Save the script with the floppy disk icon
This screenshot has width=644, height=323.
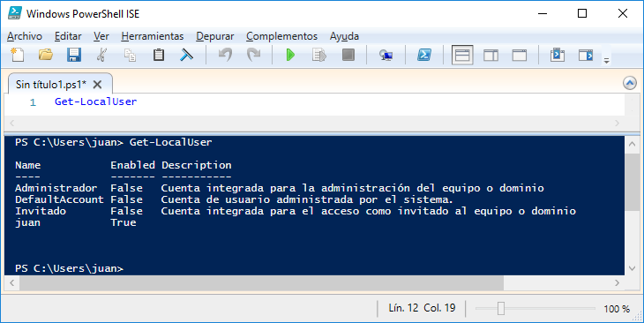tap(74, 55)
